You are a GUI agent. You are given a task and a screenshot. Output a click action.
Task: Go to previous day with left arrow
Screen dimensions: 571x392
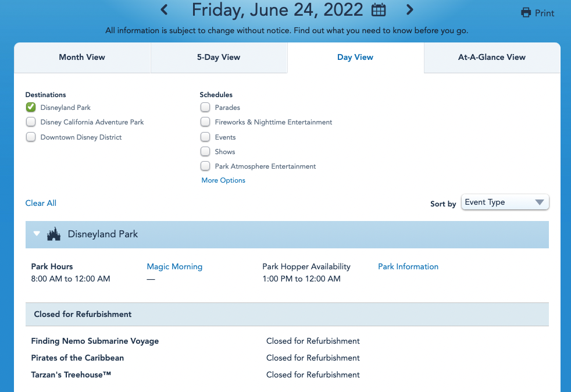[x=165, y=10]
